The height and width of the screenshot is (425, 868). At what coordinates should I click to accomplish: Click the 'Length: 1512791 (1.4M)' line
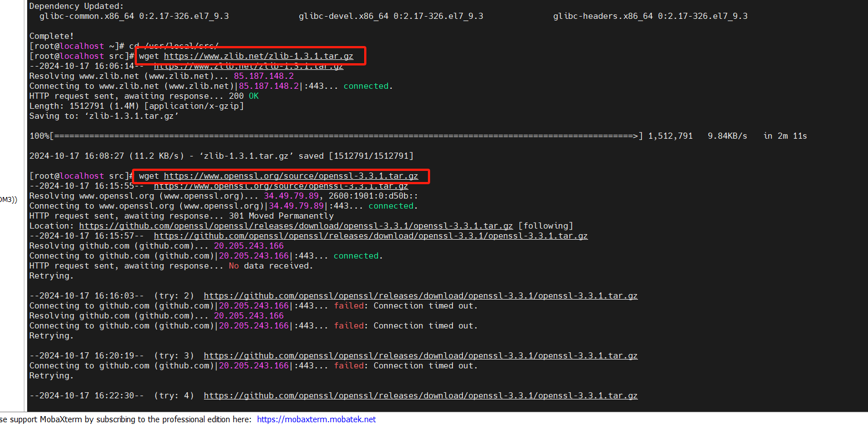(136, 106)
